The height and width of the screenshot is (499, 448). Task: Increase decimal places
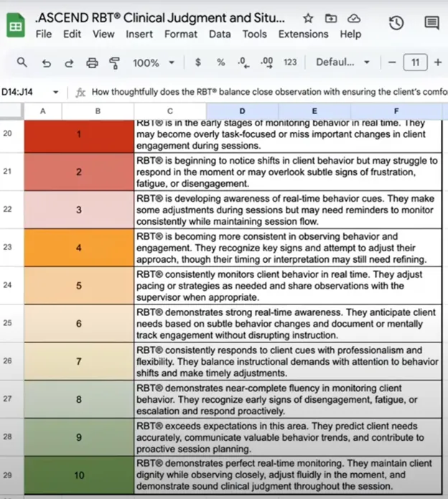266,62
